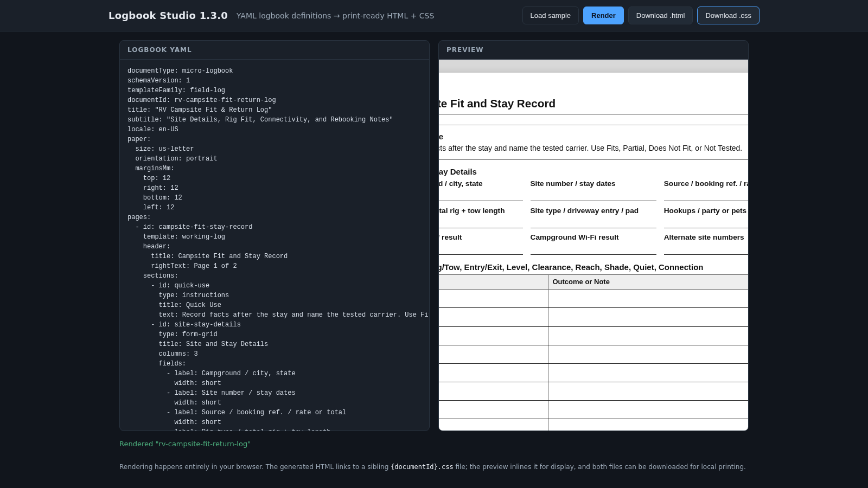The height and width of the screenshot is (488, 868).
Task: Click the 'title: Site and Stay Details' line
Action: tap(213, 344)
